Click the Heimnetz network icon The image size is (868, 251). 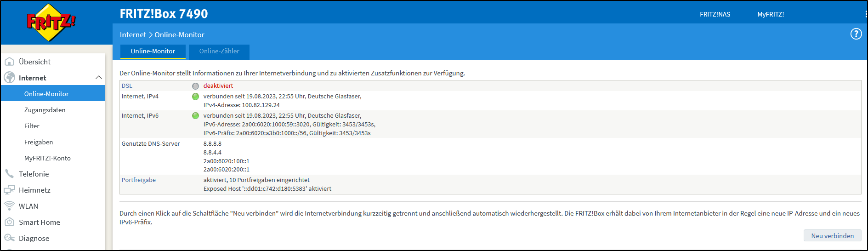[x=9, y=190]
